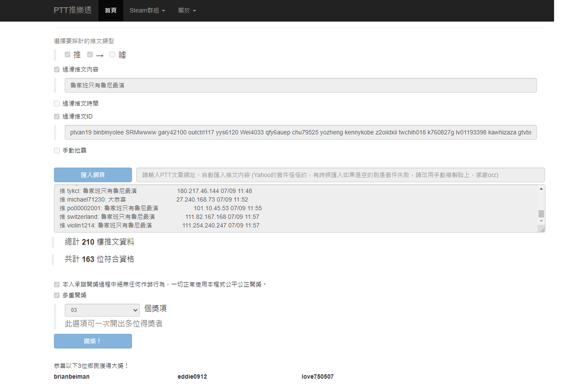Enable the 噓 comment type checkbox

click(x=112, y=55)
